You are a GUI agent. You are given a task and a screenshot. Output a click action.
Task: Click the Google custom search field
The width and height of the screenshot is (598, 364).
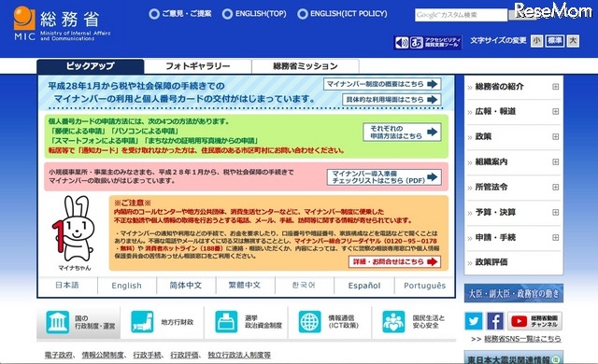click(461, 15)
